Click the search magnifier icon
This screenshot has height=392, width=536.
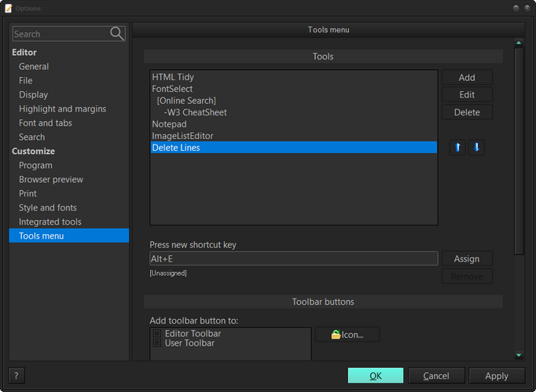tap(117, 34)
